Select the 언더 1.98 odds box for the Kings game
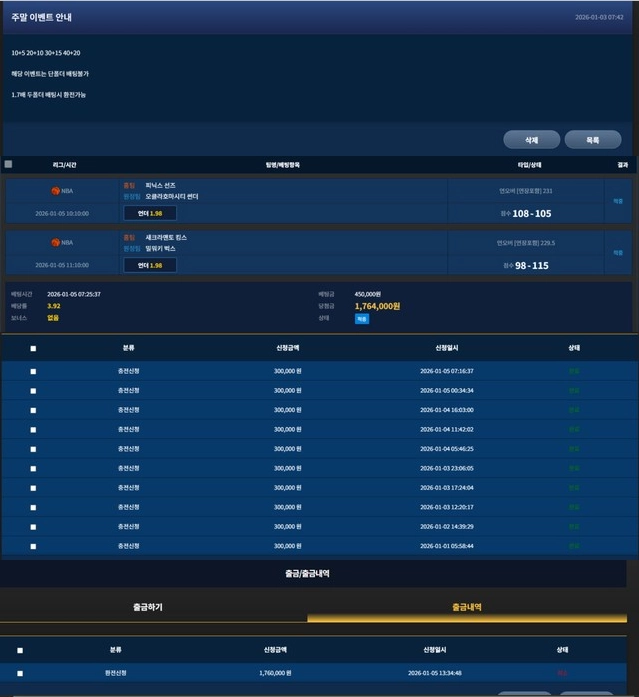The image size is (639, 697). [150, 265]
